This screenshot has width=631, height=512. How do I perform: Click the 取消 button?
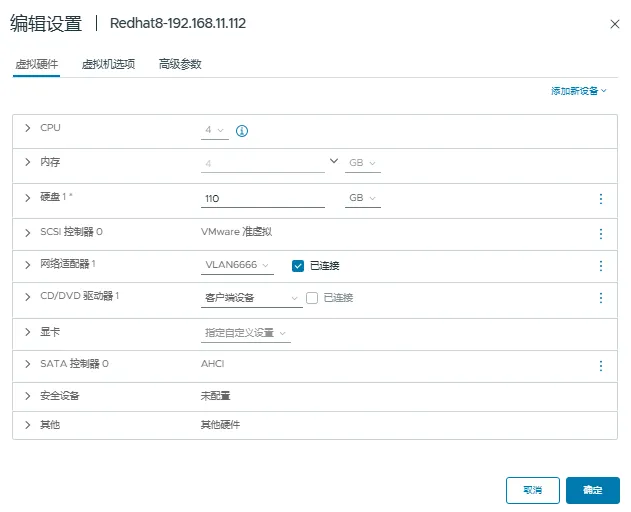click(532, 490)
